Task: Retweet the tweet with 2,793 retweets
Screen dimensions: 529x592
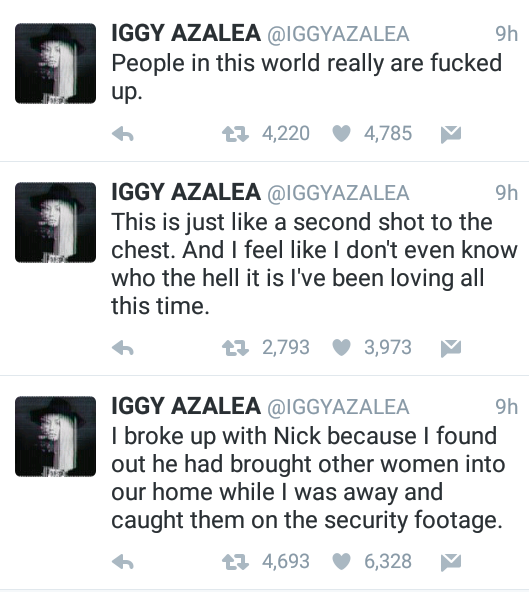Action: 235,348
